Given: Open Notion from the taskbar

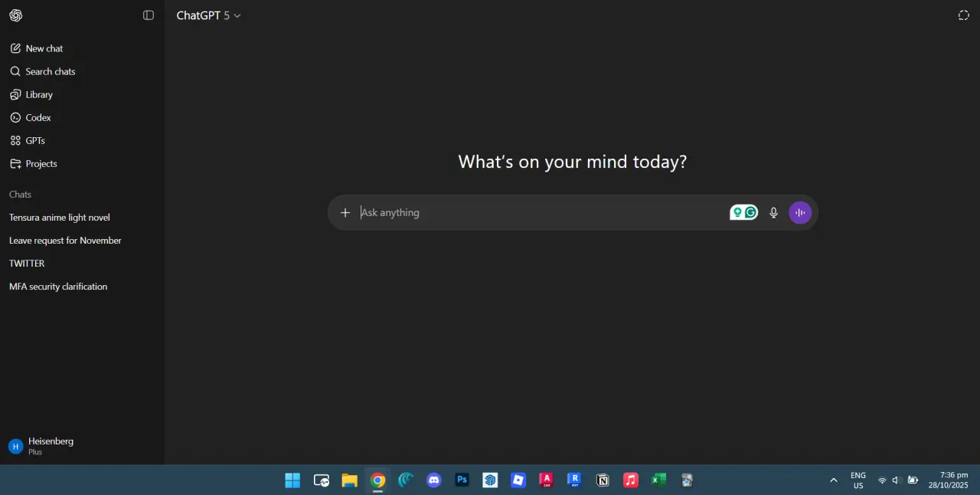Looking at the screenshot, I should coord(603,480).
